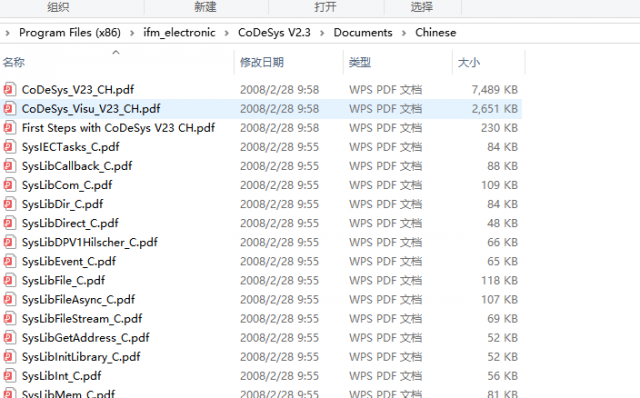Click the PDF icon of SysLibCom_C.pdf
The image size is (640, 398).
point(10,185)
